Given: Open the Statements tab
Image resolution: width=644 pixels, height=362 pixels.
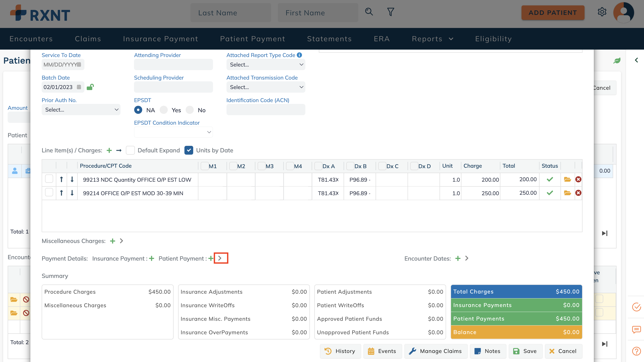Looking at the screenshot, I should pos(329,39).
